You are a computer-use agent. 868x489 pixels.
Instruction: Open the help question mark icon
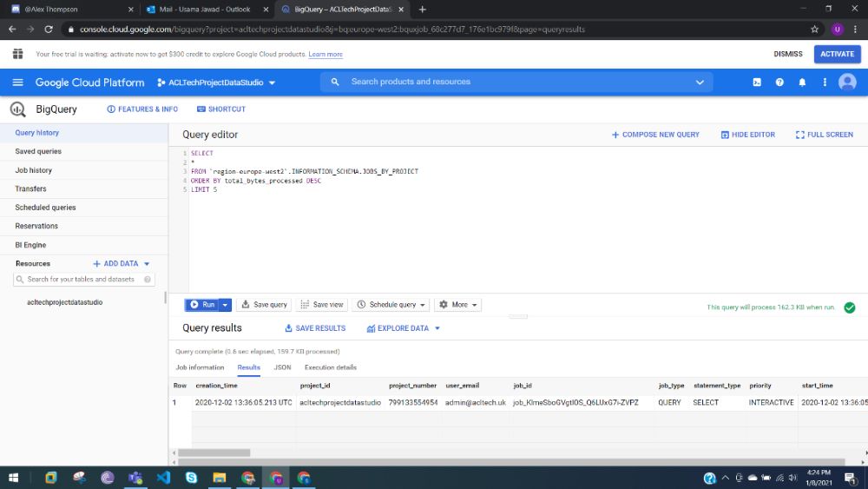pos(779,83)
